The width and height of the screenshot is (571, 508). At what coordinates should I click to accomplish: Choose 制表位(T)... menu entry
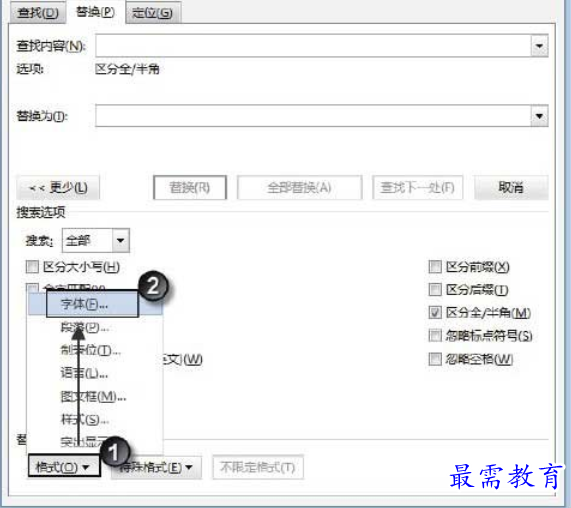coord(95,350)
